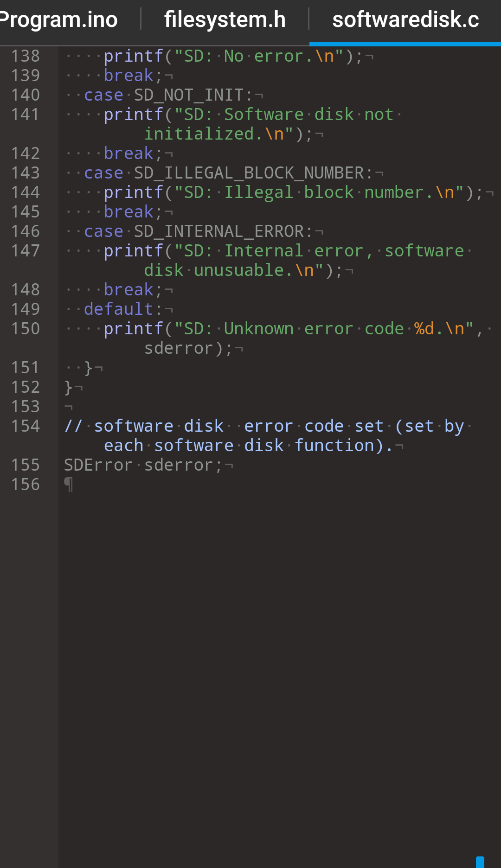501x868 pixels.
Task: Click the break statement on line 145
Action: (x=128, y=212)
